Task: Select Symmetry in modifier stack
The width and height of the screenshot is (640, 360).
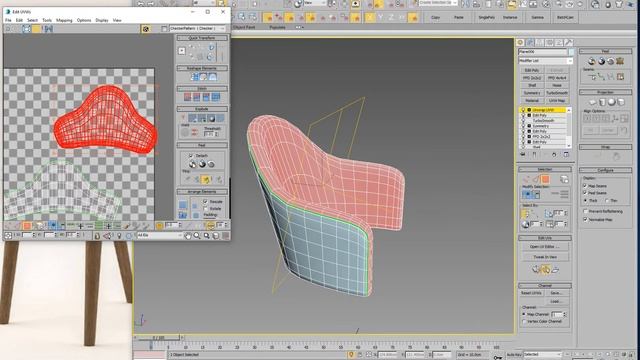Action: 541,126
